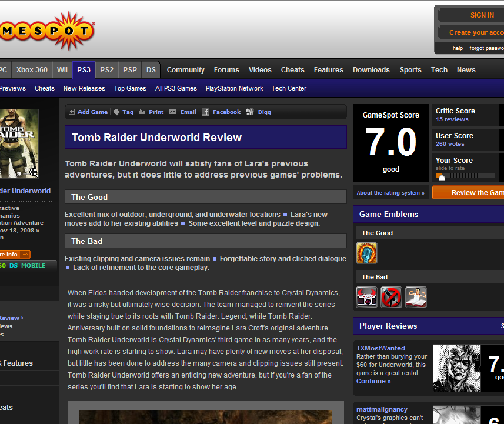Click the Digg share icon
The width and height of the screenshot is (504, 424).
[x=250, y=112]
